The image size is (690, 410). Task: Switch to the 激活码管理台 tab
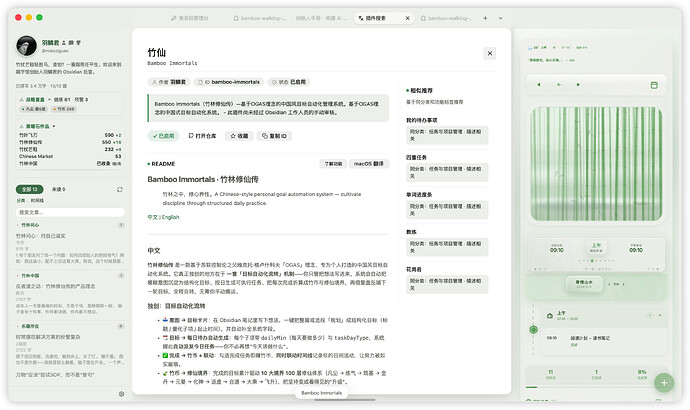[190, 18]
